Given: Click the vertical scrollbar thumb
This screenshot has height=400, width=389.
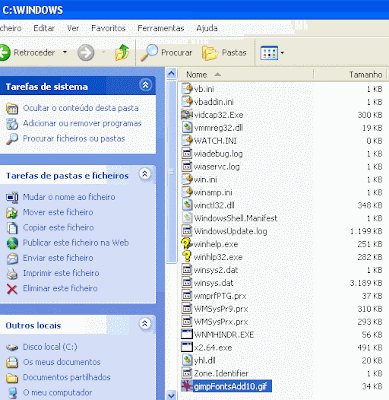Looking at the screenshot, I should click(171, 172).
